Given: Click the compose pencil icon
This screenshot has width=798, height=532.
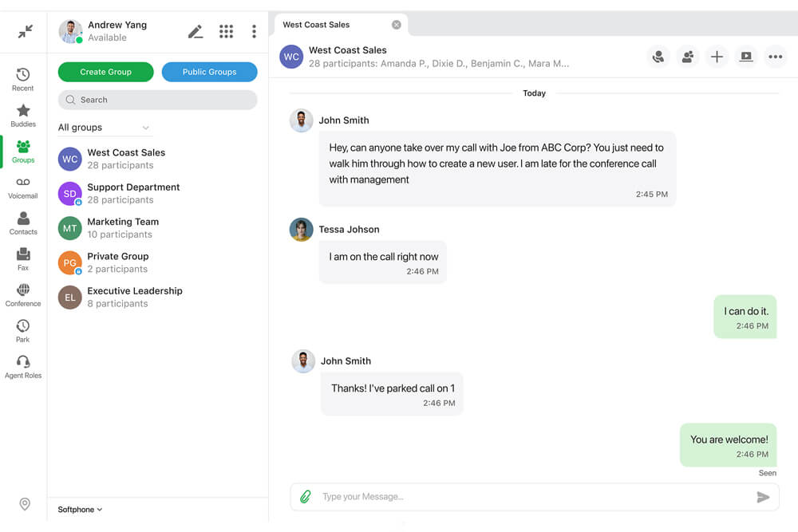Looking at the screenshot, I should point(196,32).
